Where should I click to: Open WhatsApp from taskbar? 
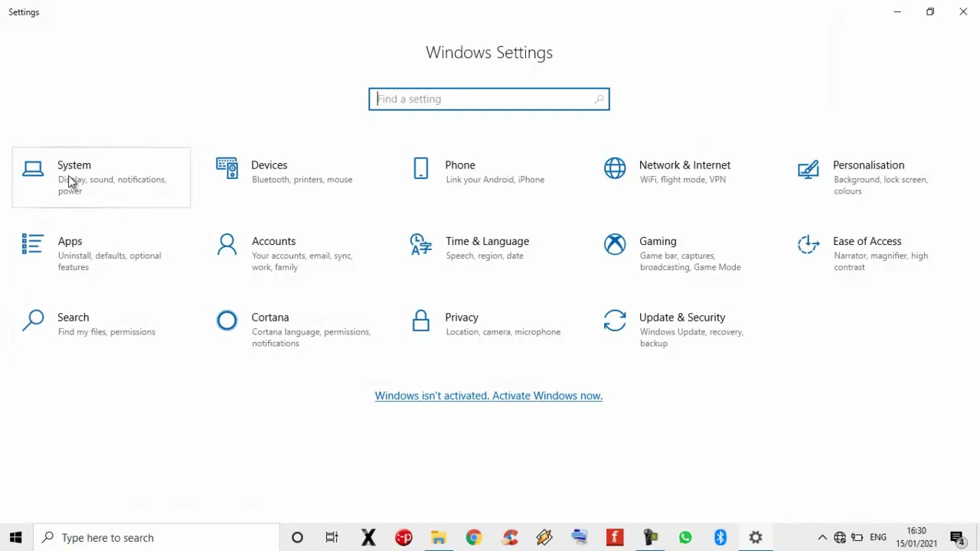tap(685, 537)
